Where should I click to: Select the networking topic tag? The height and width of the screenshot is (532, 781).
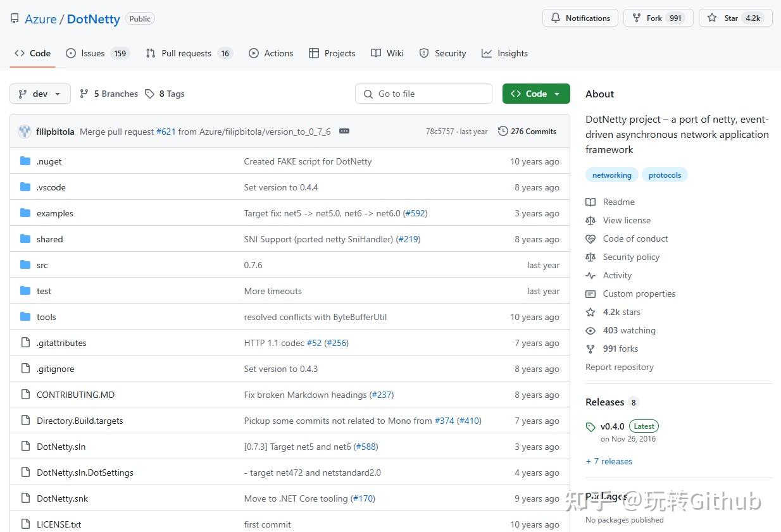tap(611, 175)
